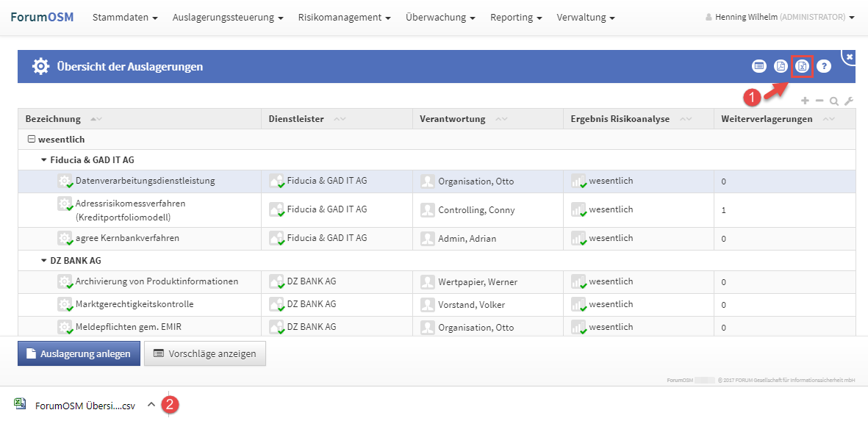
Task: Open the help question mark icon
Action: pyautogui.click(x=824, y=66)
